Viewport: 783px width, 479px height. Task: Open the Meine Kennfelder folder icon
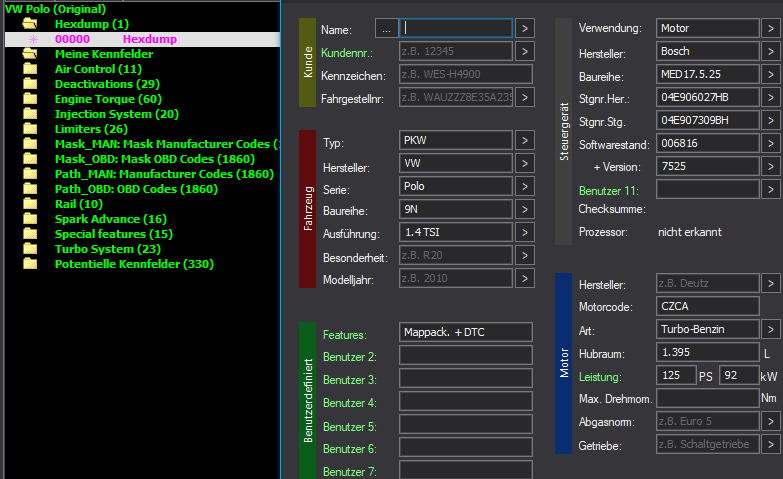[30, 53]
